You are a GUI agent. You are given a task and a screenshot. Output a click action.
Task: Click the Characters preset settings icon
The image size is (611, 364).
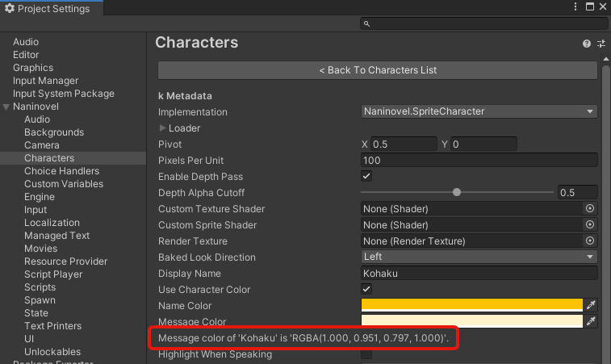[600, 44]
